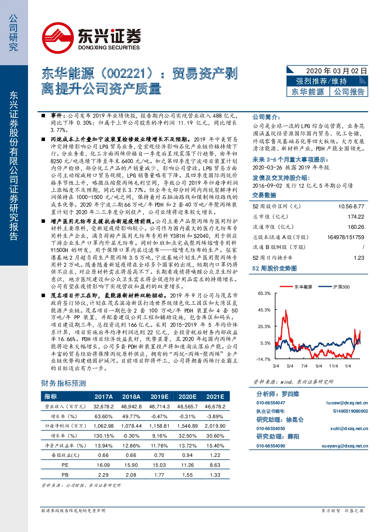Open email link xueyang@dxzq.net.cn

[x=345, y=446]
